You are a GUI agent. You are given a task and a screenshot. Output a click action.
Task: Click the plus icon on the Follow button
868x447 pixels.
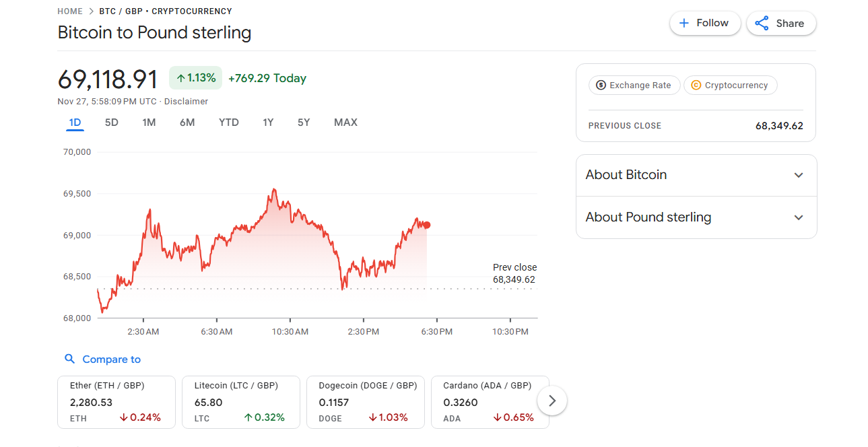[683, 23]
